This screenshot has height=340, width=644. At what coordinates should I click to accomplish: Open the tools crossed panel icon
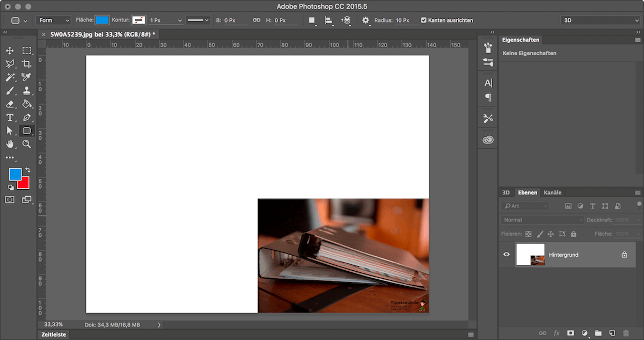click(x=488, y=118)
